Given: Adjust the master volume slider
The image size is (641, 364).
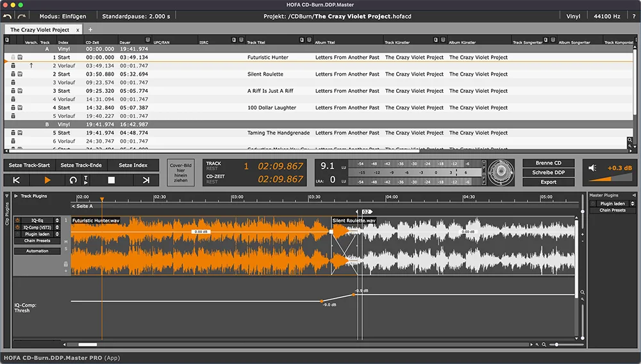Looking at the screenshot, I should coord(610,178).
